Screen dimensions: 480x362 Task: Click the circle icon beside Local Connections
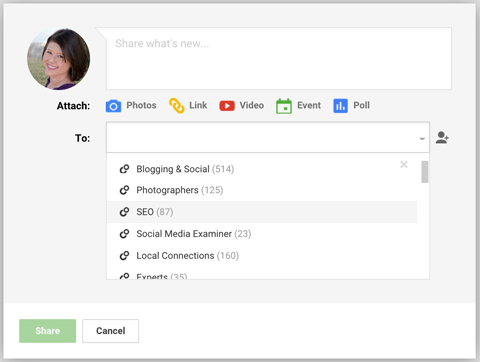(x=124, y=256)
